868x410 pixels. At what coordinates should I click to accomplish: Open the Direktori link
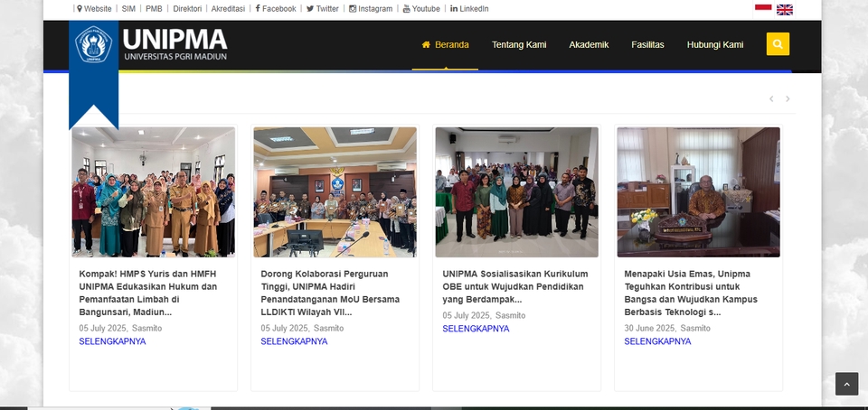tap(187, 9)
